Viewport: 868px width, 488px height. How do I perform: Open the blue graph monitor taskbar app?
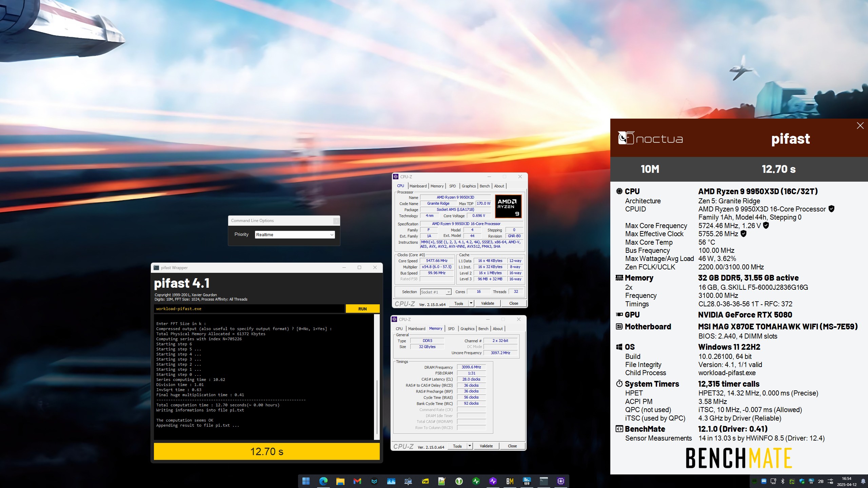tap(391, 481)
